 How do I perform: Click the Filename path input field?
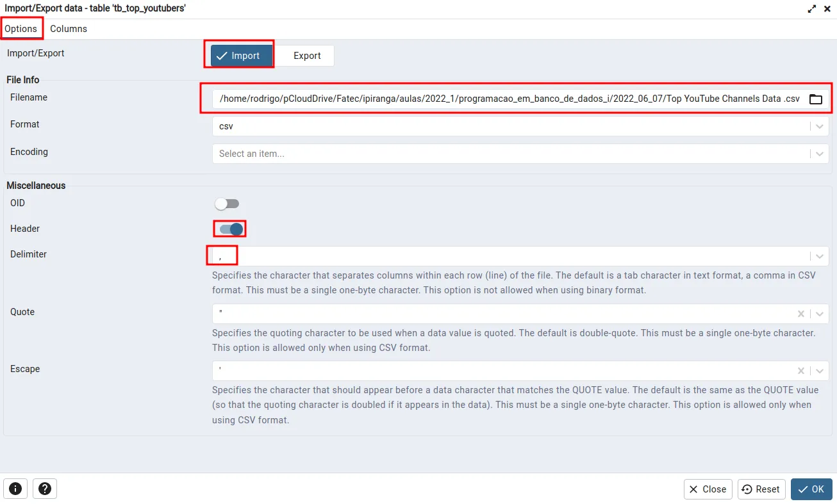pyautogui.click(x=510, y=99)
